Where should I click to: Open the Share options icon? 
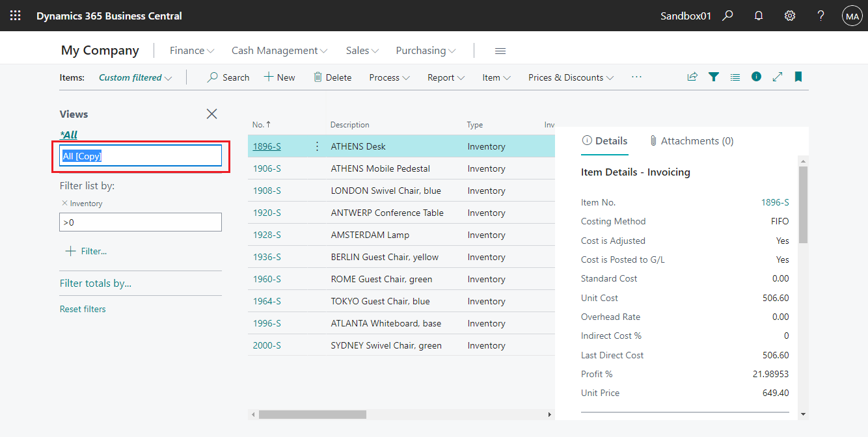pyautogui.click(x=692, y=77)
